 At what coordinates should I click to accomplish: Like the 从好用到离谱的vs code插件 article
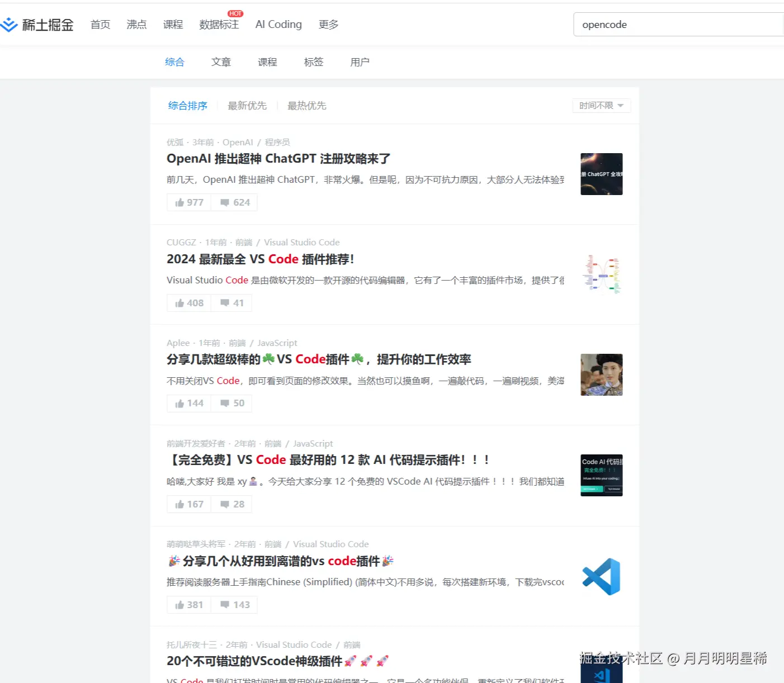[x=189, y=605]
